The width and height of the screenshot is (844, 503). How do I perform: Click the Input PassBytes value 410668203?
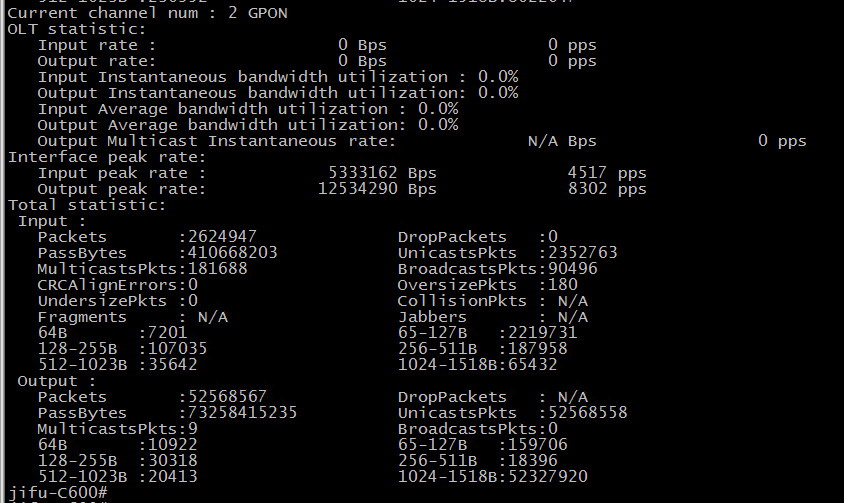[x=232, y=253]
